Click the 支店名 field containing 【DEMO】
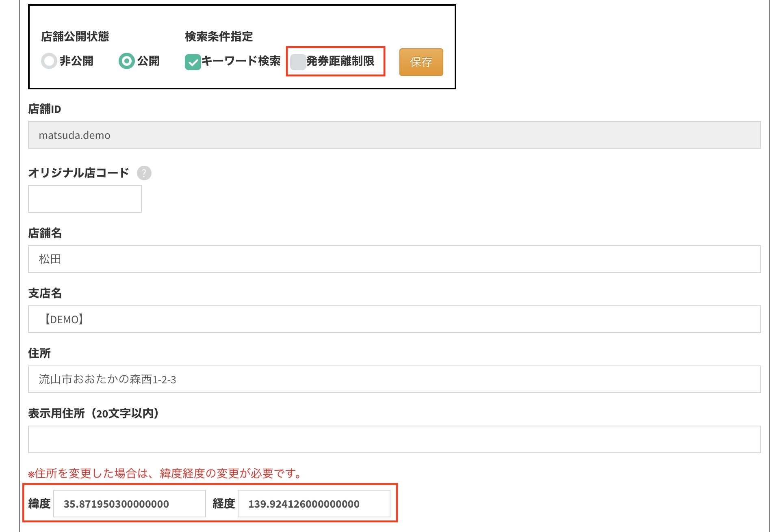 [394, 319]
